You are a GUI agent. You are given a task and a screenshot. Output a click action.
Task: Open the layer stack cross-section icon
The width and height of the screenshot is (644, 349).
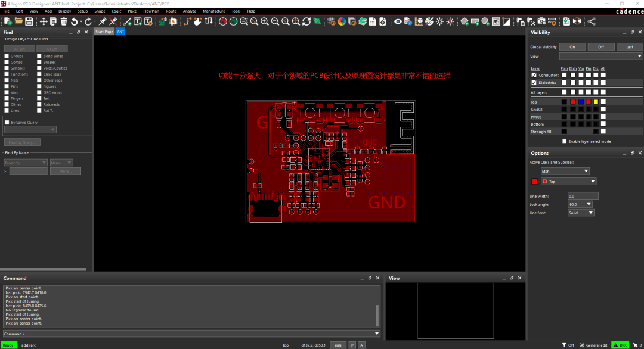point(363,21)
